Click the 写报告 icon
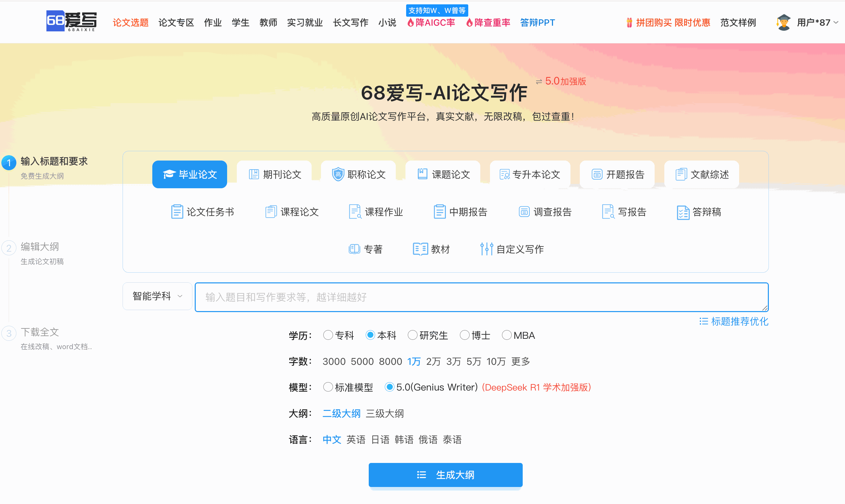845x504 pixels. (608, 212)
